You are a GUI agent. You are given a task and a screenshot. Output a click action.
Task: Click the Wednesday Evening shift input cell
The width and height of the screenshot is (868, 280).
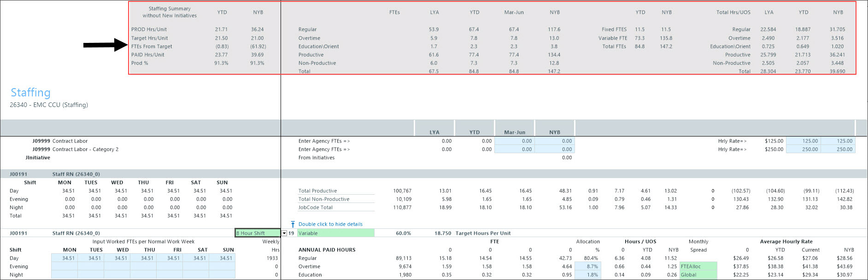[x=117, y=267]
